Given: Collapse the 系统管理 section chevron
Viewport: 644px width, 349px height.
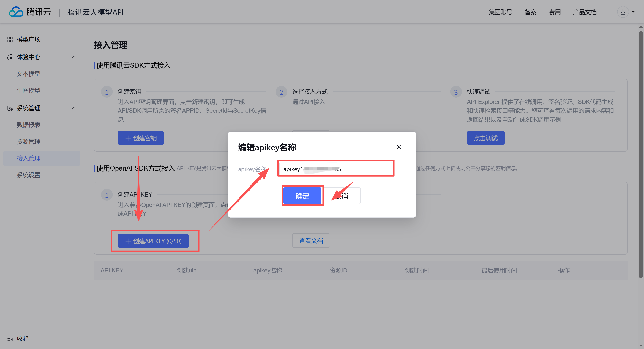Looking at the screenshot, I should pos(74,108).
